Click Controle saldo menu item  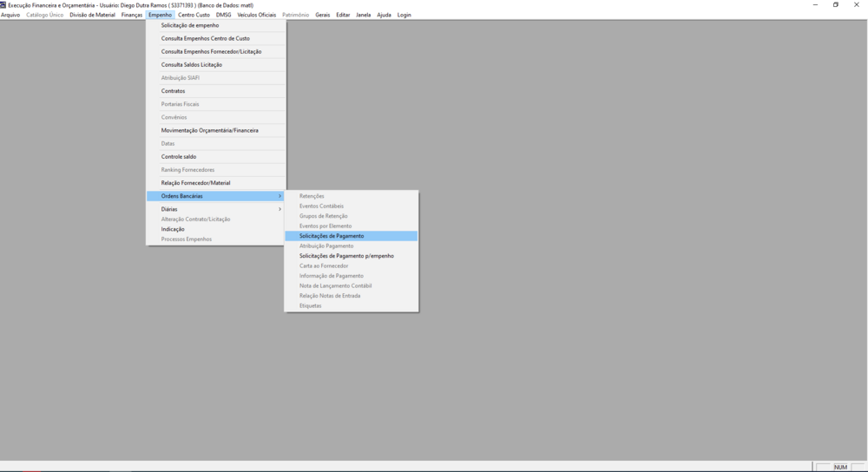(x=179, y=157)
